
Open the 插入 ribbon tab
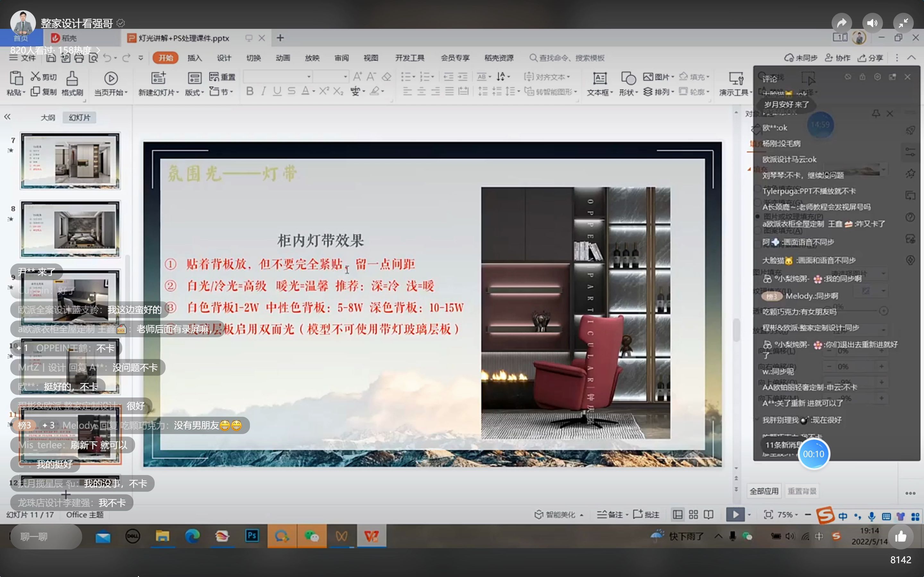pos(194,58)
